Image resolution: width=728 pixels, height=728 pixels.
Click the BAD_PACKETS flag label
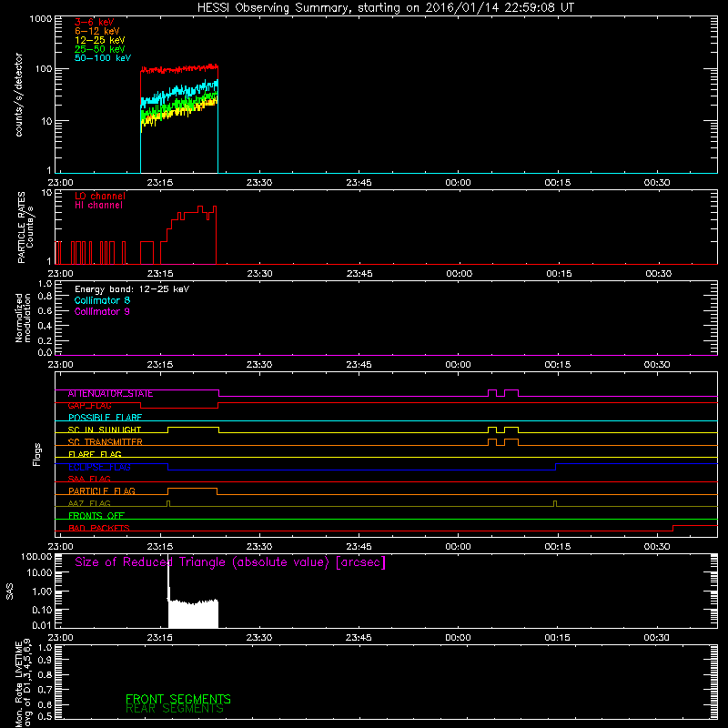pos(99,528)
